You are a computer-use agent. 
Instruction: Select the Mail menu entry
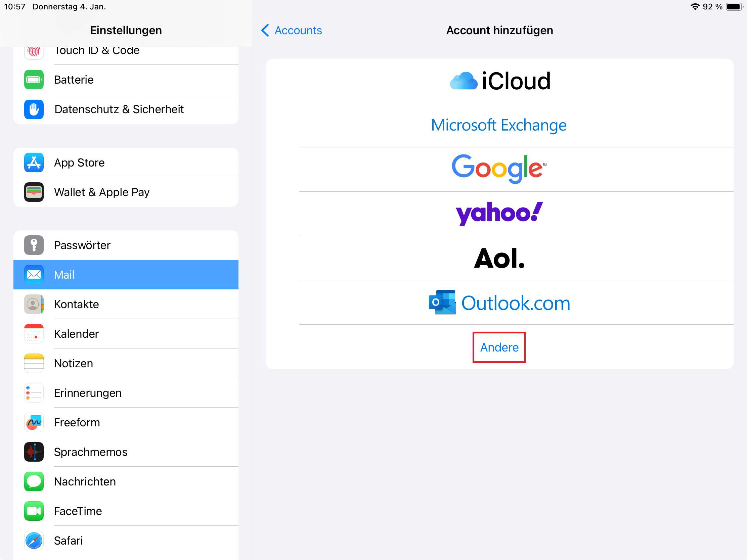[126, 274]
